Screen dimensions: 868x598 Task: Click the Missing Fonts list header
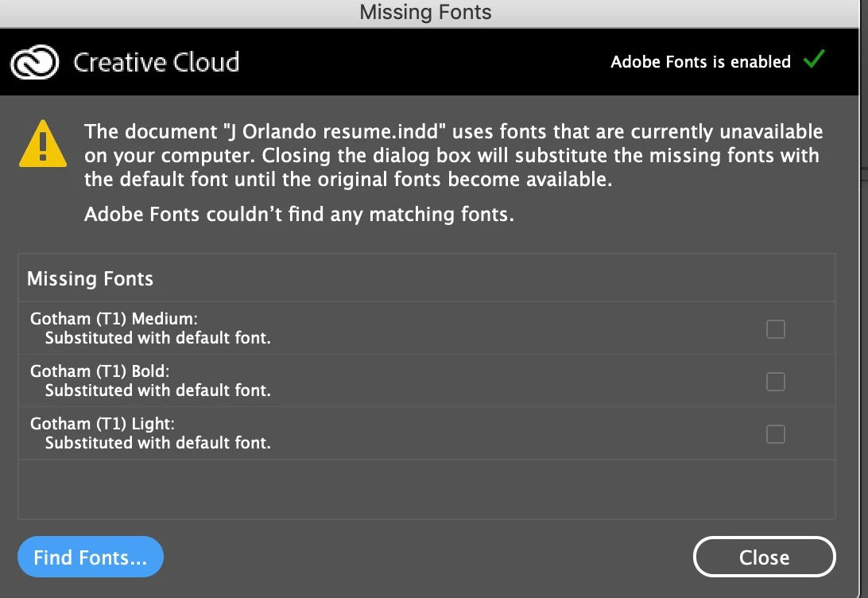point(427,278)
